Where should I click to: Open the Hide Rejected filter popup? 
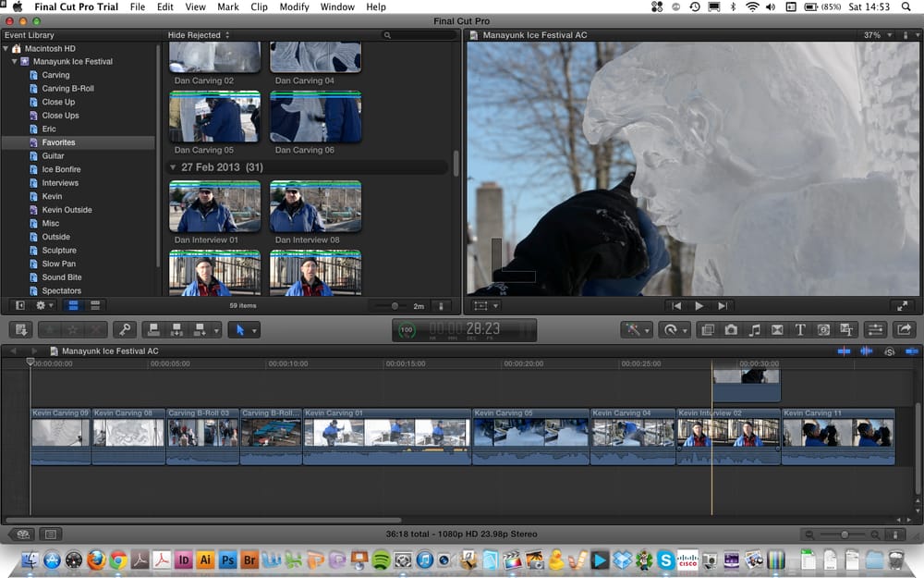tap(199, 35)
